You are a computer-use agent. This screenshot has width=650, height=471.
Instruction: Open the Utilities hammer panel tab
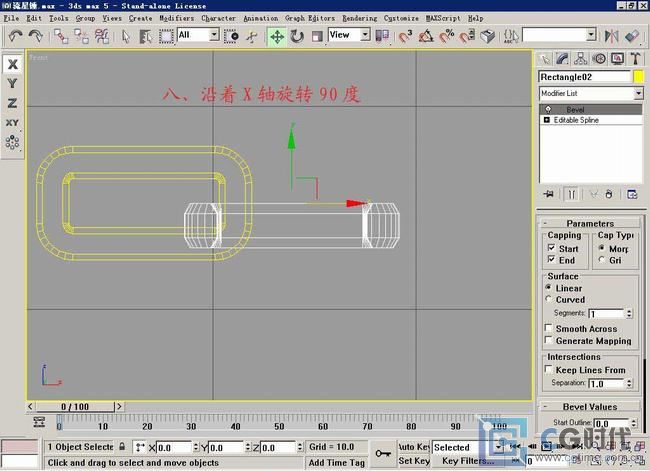pyautogui.click(x=635, y=59)
